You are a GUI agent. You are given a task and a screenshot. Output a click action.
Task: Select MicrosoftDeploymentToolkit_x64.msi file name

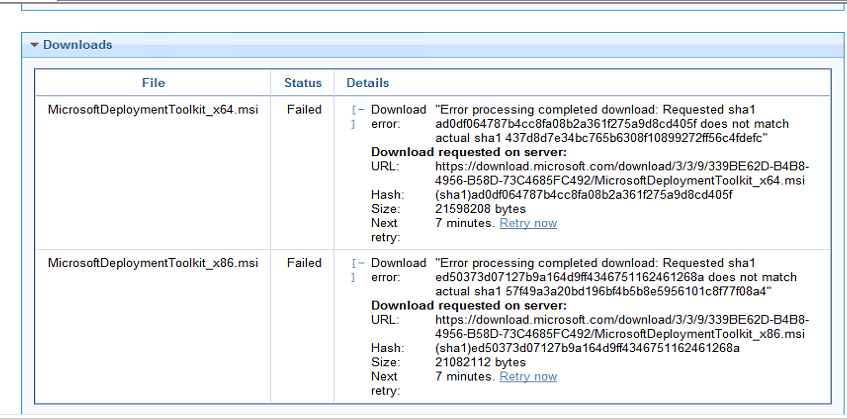[x=153, y=110]
